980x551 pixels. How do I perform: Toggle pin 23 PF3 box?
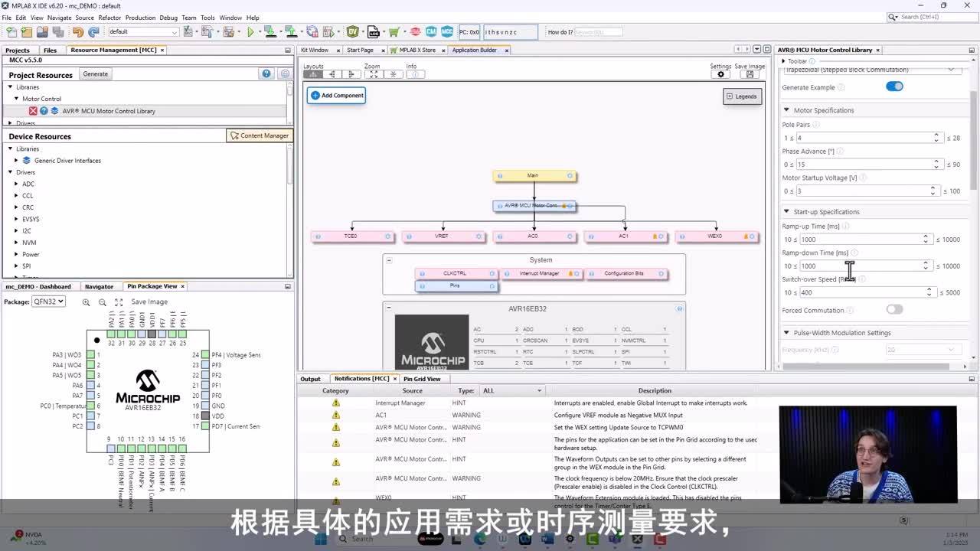click(x=205, y=365)
